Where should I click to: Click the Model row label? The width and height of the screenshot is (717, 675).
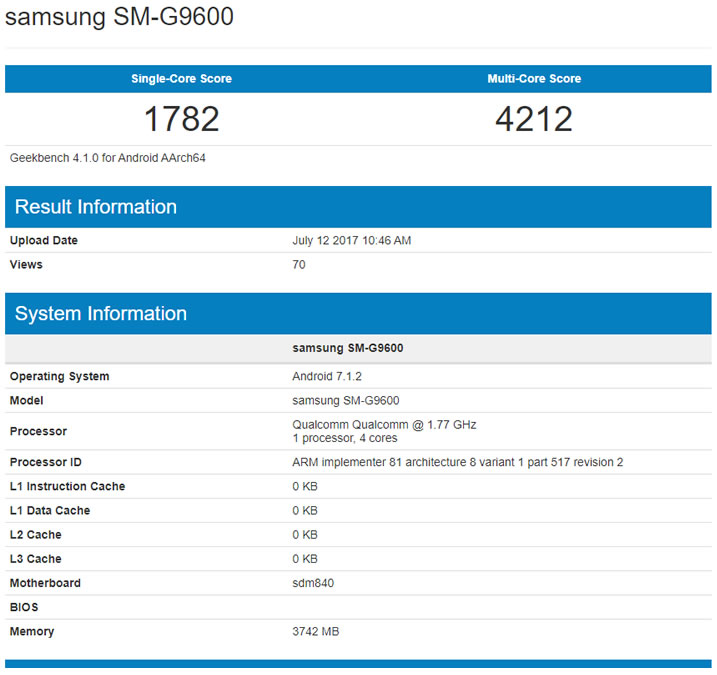tap(27, 401)
